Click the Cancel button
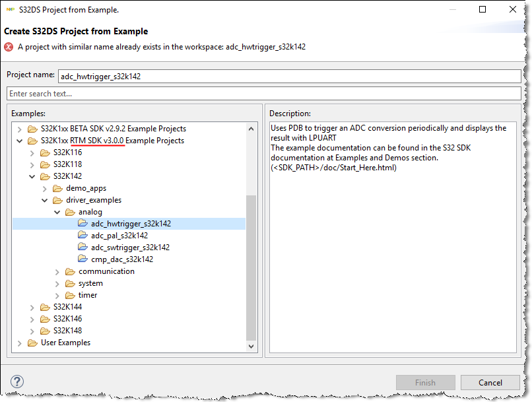This screenshot has width=532, height=402. click(490, 382)
